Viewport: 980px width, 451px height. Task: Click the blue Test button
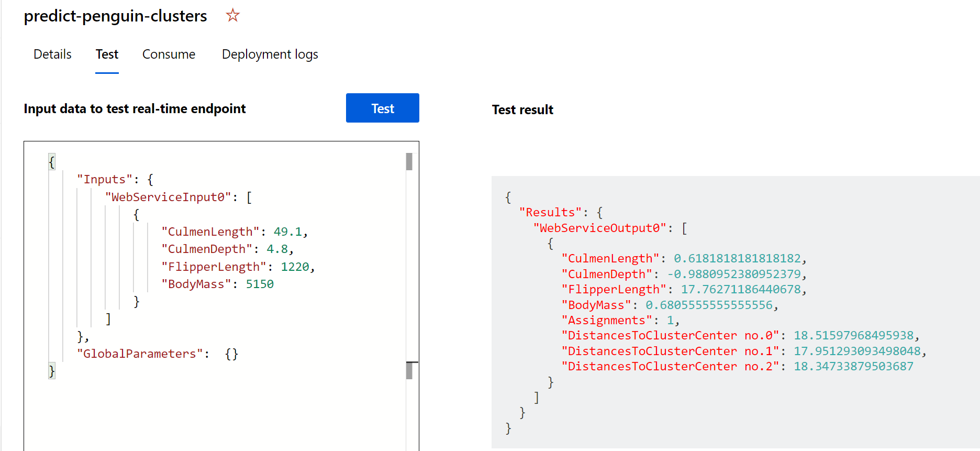[x=383, y=108]
